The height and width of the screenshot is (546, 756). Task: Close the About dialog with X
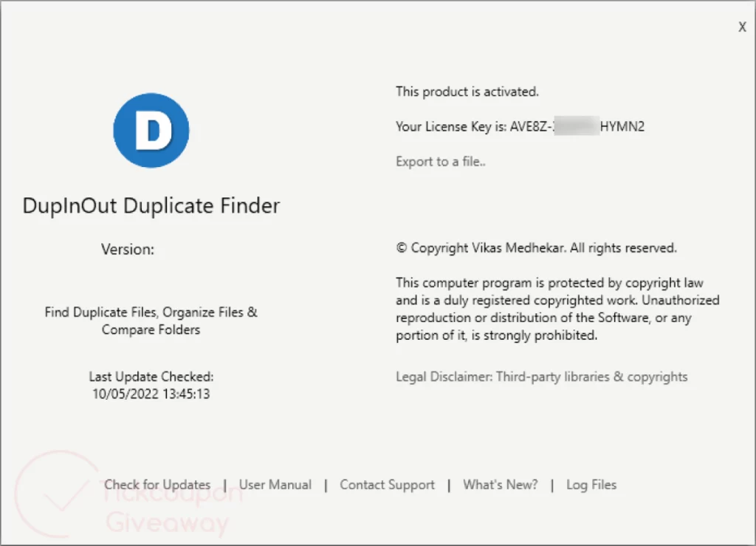tap(742, 27)
